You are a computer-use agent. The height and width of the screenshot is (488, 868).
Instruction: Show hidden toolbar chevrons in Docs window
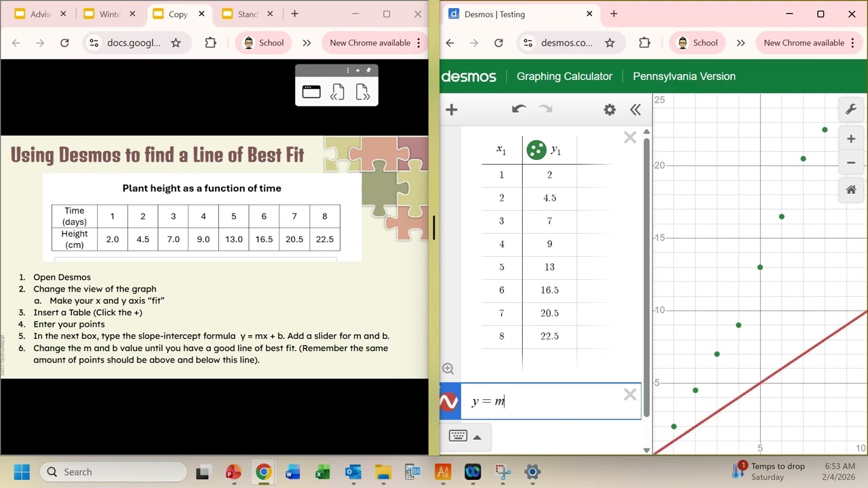coord(307,43)
